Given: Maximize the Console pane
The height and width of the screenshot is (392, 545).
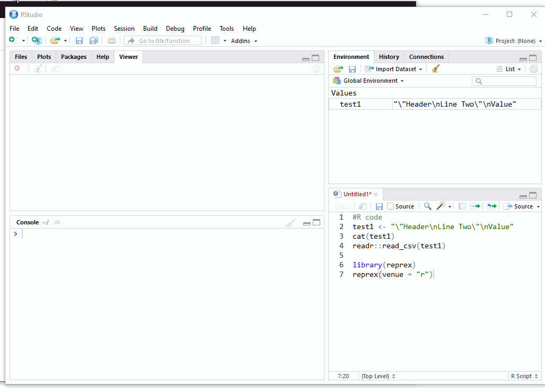Looking at the screenshot, I should (317, 223).
